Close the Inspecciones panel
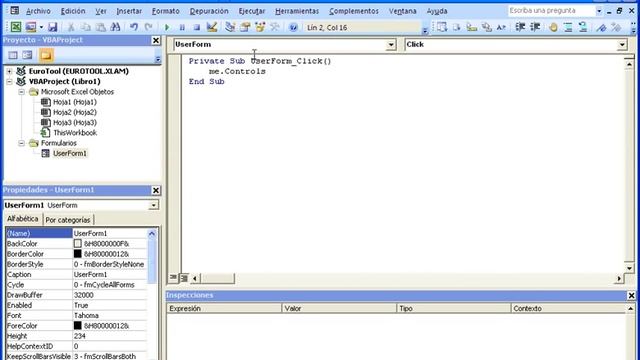 631,295
